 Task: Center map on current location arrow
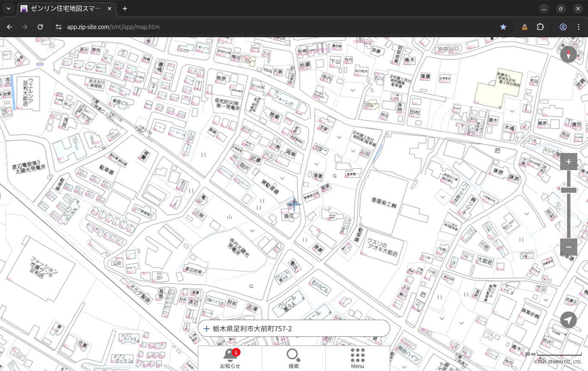(x=568, y=320)
